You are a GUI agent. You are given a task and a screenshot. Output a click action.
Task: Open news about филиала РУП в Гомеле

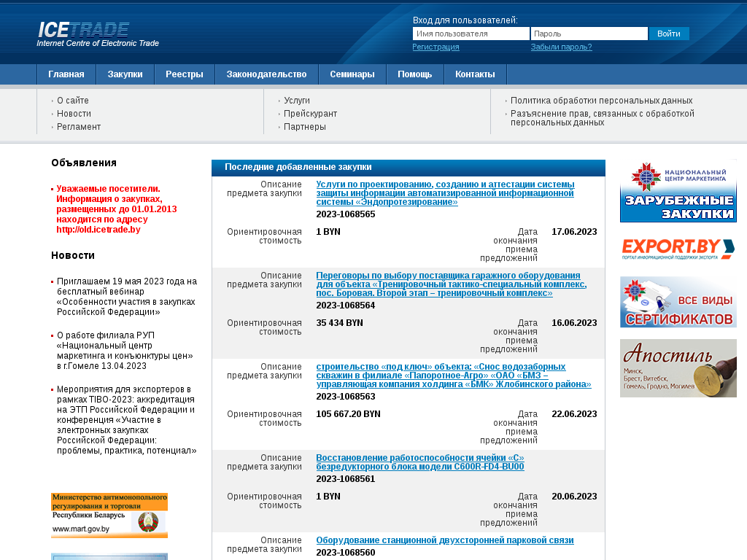tap(125, 351)
